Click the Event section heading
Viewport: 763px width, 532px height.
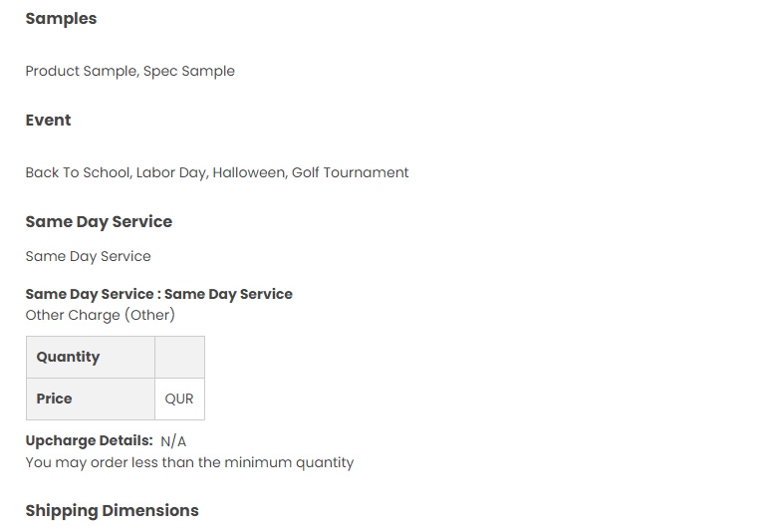tap(48, 121)
